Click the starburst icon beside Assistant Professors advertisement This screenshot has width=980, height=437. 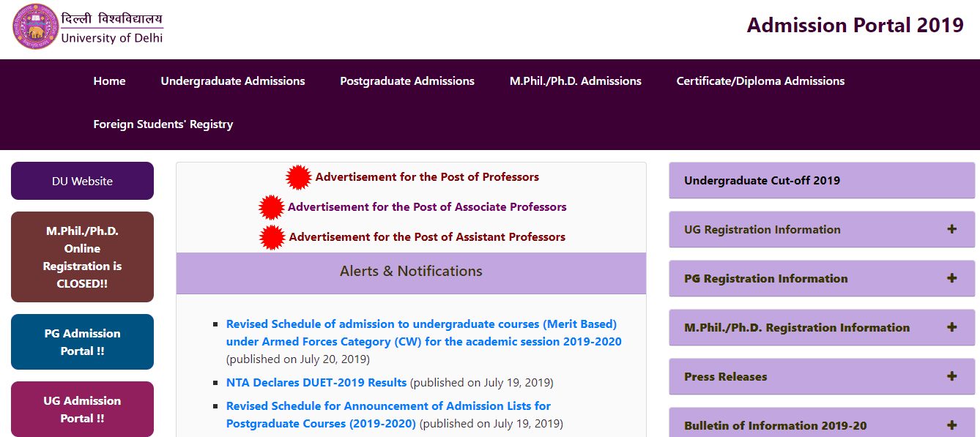tap(273, 236)
